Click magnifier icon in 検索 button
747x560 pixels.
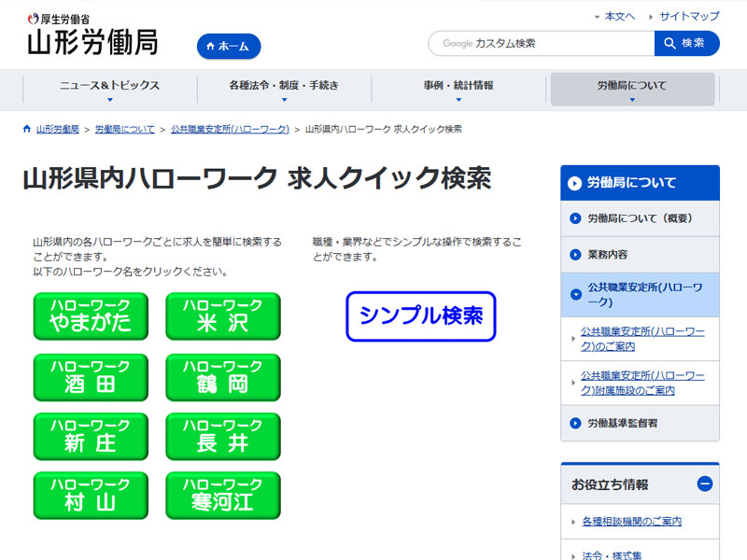coord(669,43)
